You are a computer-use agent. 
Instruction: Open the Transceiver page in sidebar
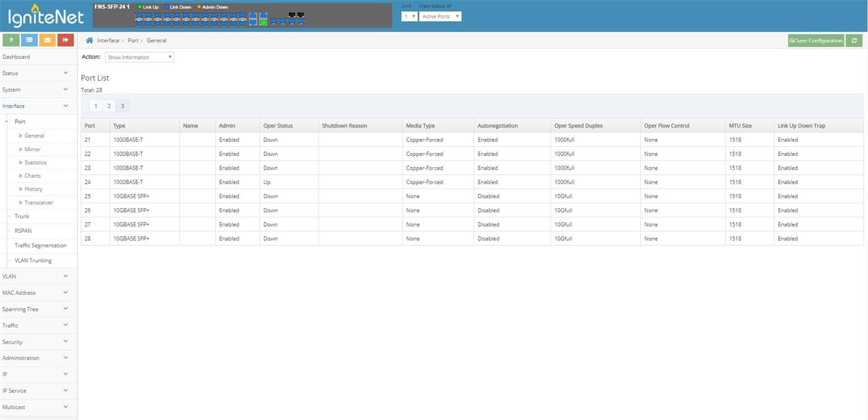(x=38, y=203)
